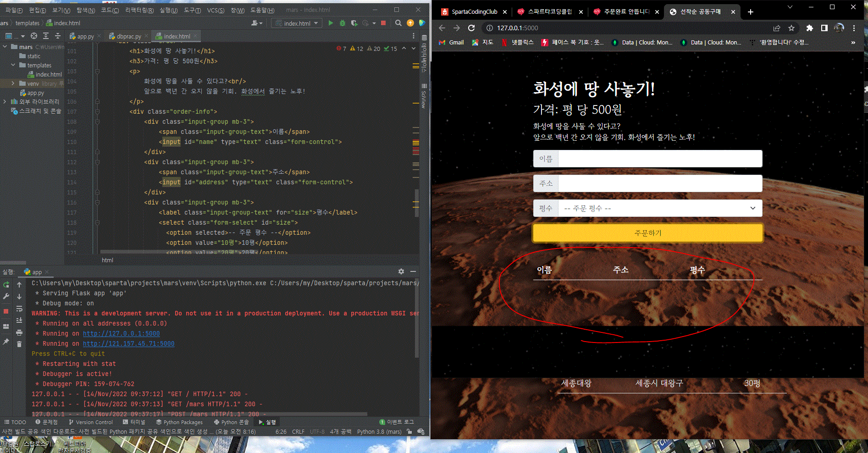Print the console output with the printer icon
Image resolution: width=868 pixels, height=453 pixels.
click(x=19, y=332)
